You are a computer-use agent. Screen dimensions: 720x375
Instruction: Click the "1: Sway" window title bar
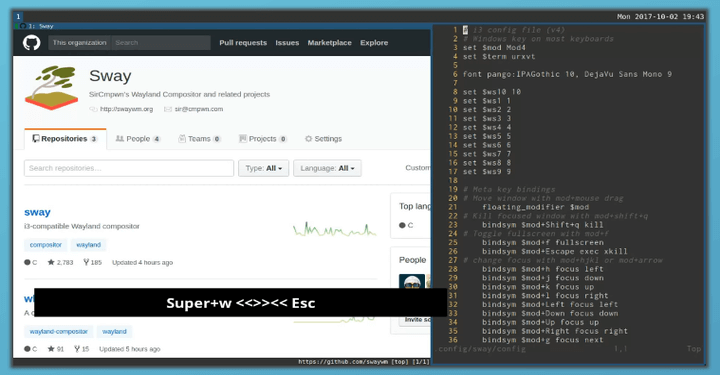(222, 26)
